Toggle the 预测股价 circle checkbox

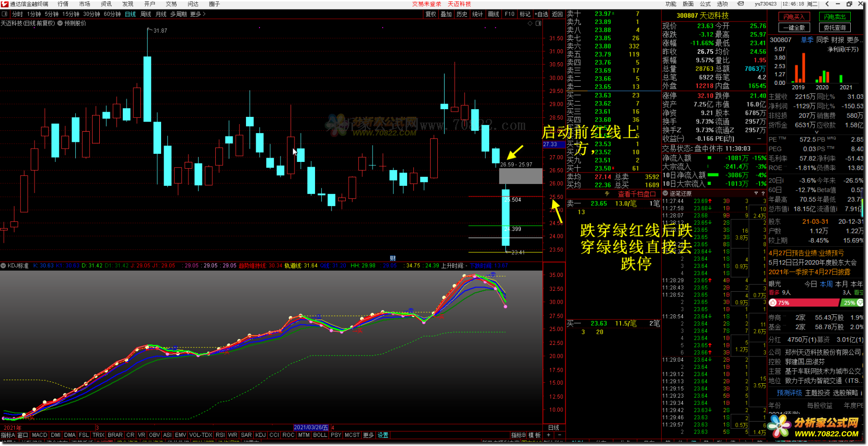[60, 23]
